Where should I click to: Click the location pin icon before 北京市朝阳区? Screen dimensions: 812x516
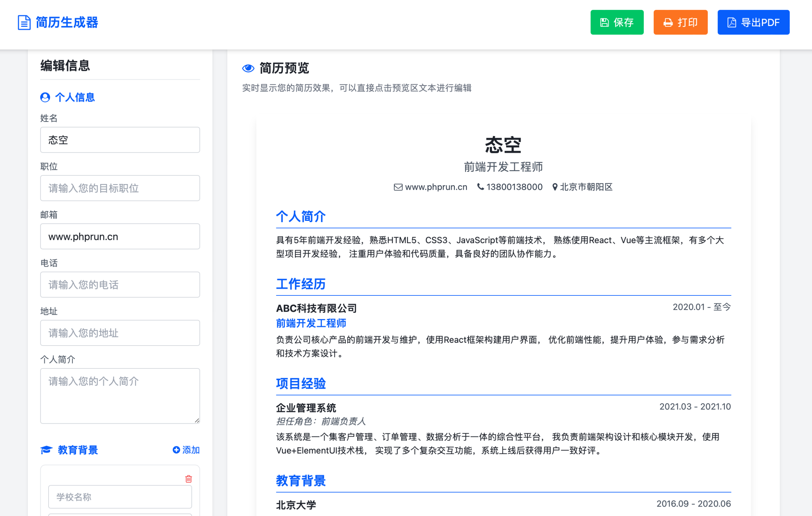coord(555,187)
